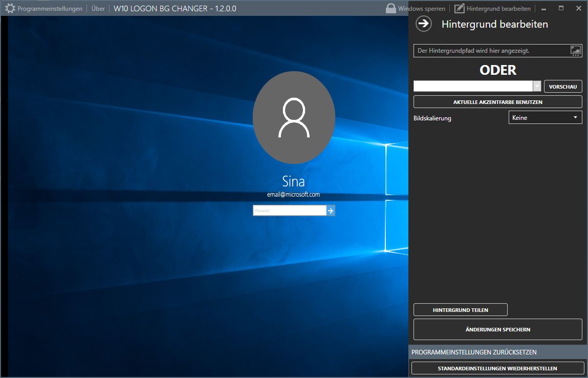
Task: Click the HINTERGRUND TEILEN button
Action: [460, 310]
